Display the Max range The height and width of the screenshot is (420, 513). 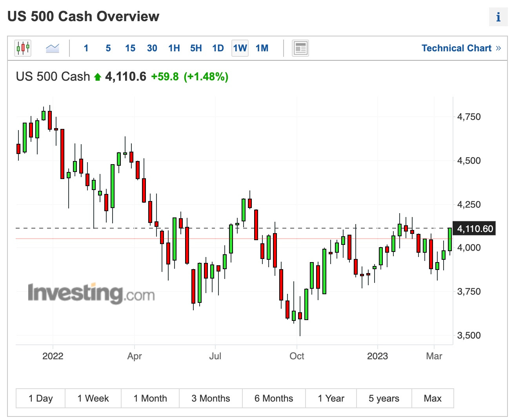click(433, 398)
